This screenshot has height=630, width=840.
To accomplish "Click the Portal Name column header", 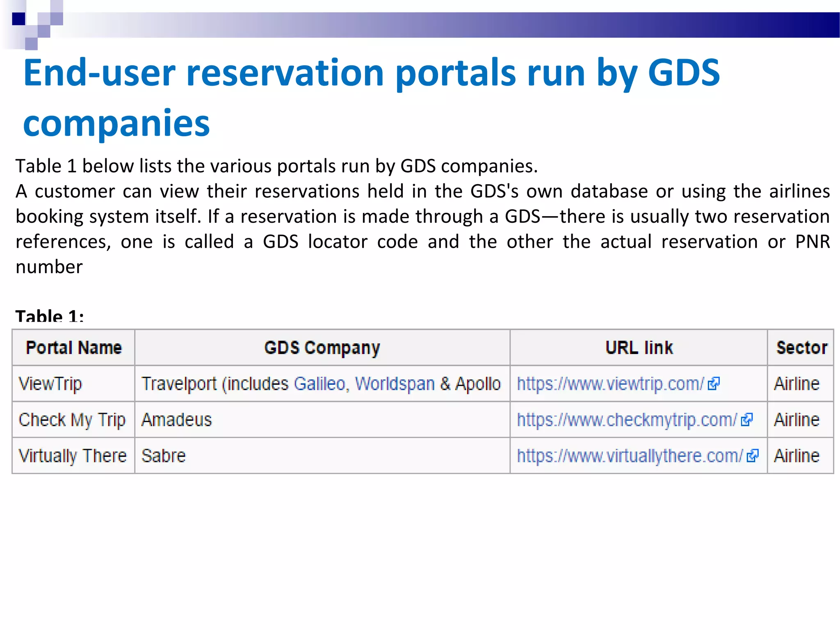I will (x=74, y=348).
